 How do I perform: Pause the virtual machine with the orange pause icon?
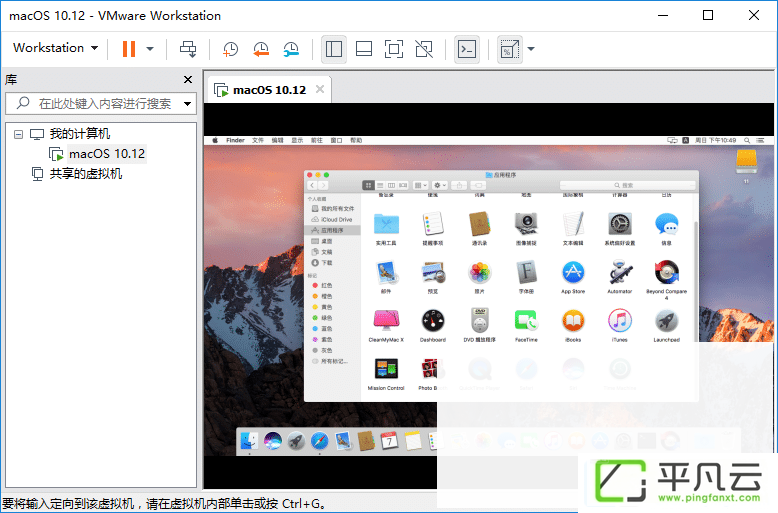click(x=129, y=49)
